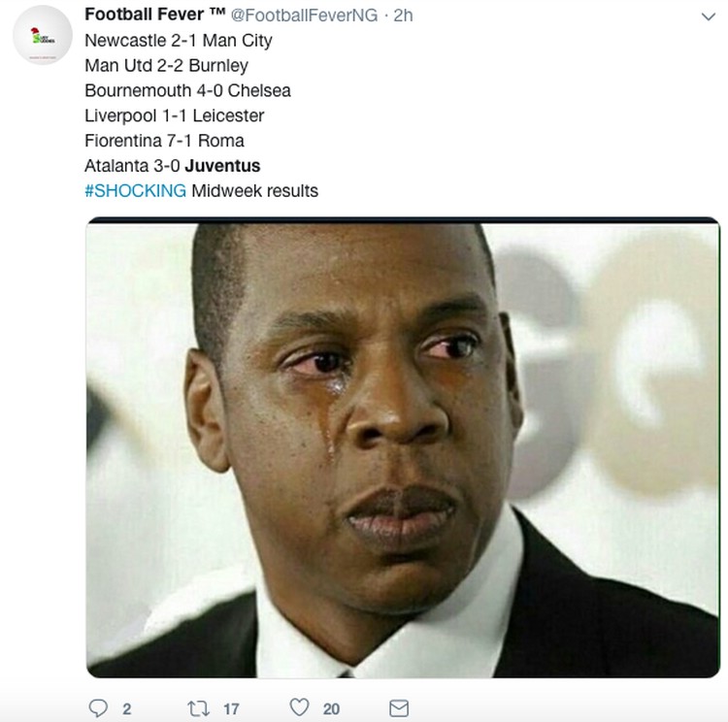Image resolution: width=728 pixels, height=722 pixels.
Task: Open the @FootballFeverNG handle link
Action: coord(304,16)
